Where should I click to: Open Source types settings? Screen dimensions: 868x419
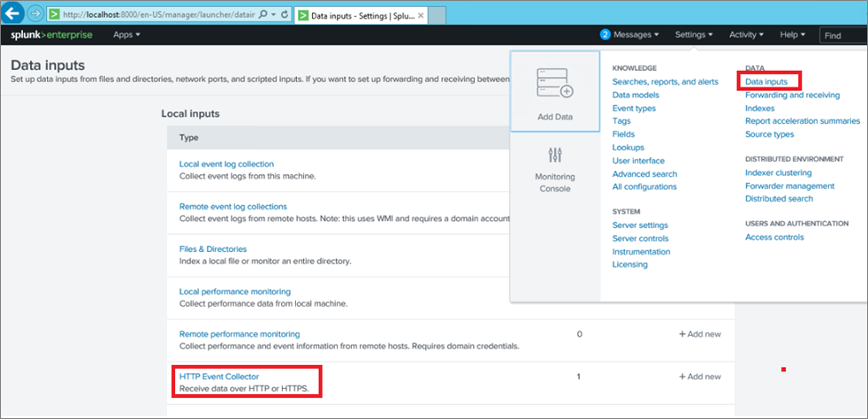coord(769,134)
